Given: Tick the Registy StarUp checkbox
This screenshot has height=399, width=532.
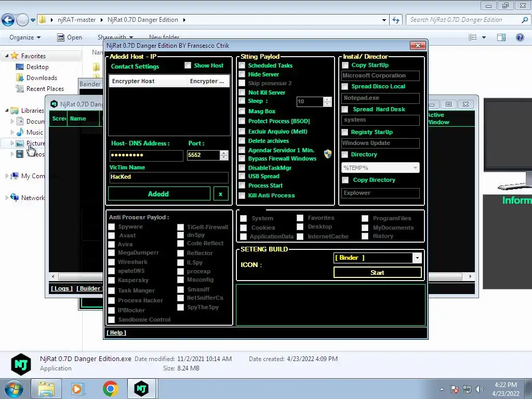Looking at the screenshot, I should [x=345, y=132].
